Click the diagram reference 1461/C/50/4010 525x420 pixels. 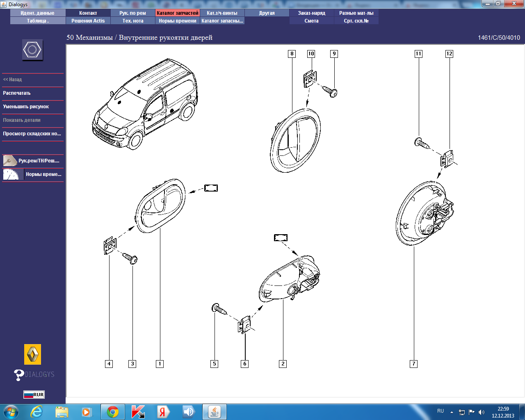(499, 38)
